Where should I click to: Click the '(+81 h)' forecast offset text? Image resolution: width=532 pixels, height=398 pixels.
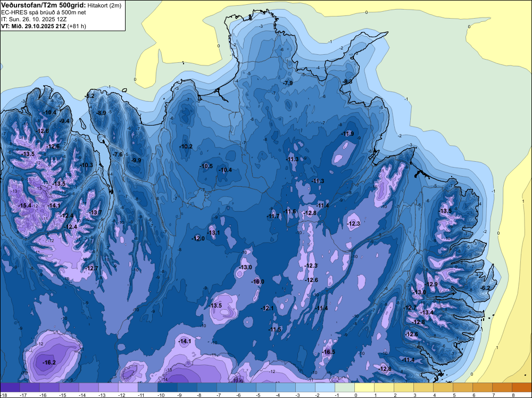click(x=77, y=26)
